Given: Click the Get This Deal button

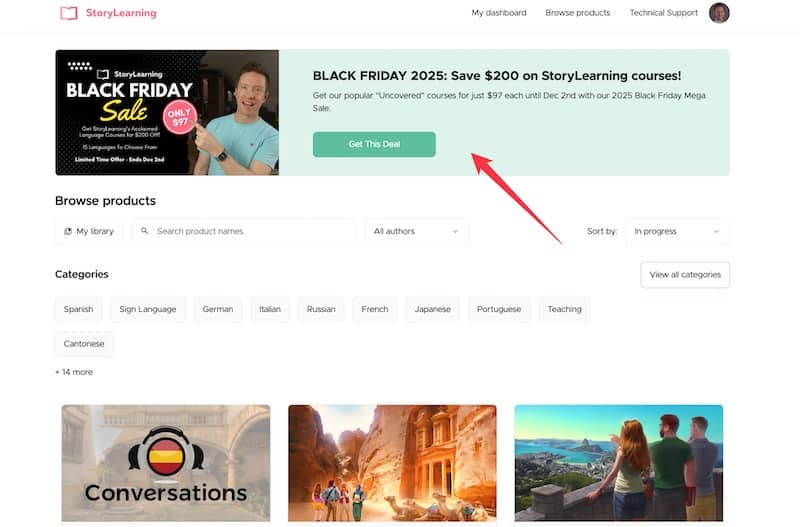Looking at the screenshot, I should click(x=374, y=144).
